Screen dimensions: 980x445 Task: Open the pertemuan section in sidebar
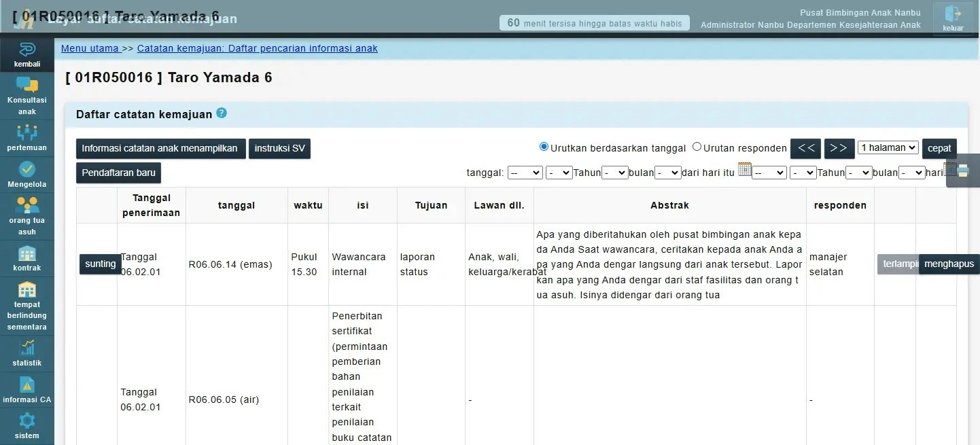27,138
